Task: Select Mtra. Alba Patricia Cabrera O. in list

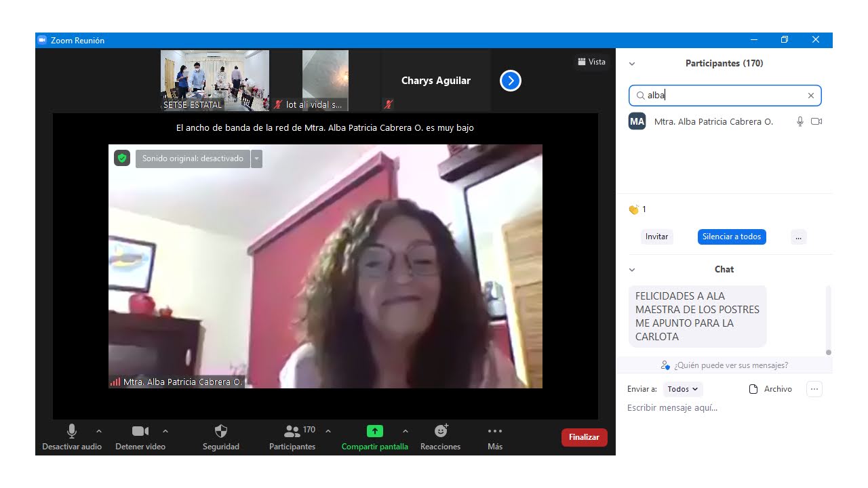Action: coord(725,121)
